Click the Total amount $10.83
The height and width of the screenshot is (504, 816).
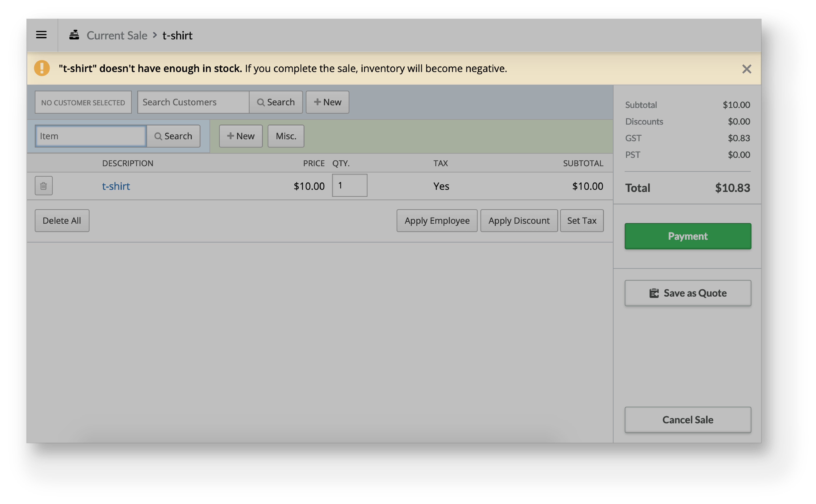click(x=733, y=188)
